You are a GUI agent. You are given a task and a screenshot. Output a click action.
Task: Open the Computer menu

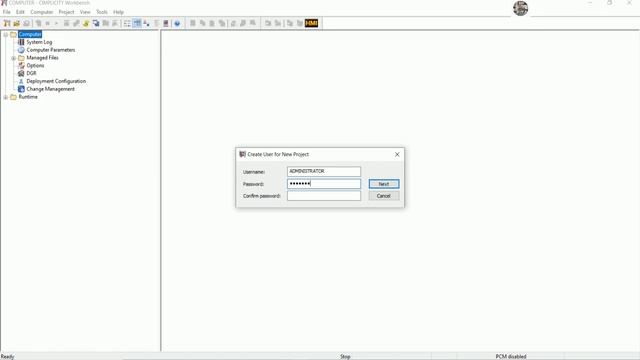click(42, 12)
